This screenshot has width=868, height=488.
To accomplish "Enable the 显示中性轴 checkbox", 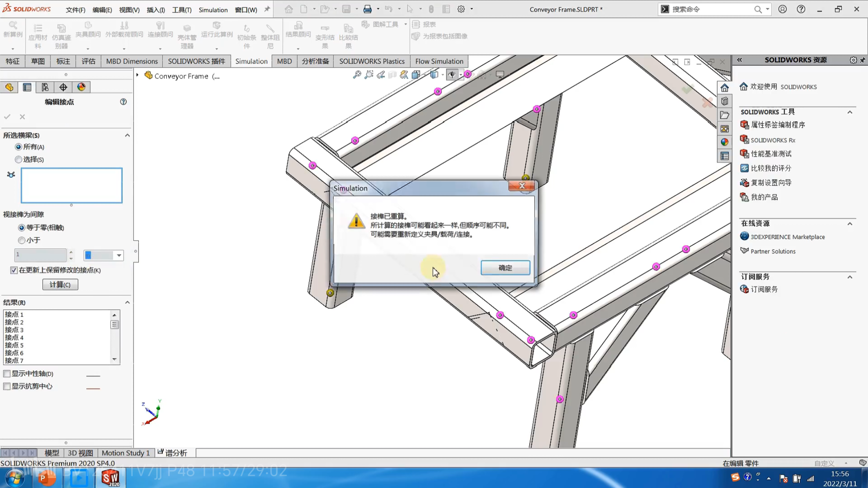I will point(7,374).
